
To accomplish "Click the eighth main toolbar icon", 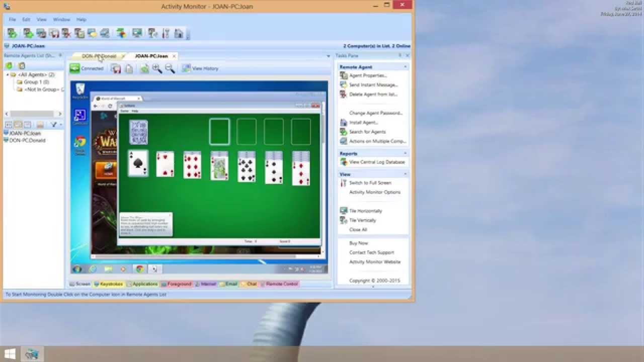I will [x=105, y=33].
